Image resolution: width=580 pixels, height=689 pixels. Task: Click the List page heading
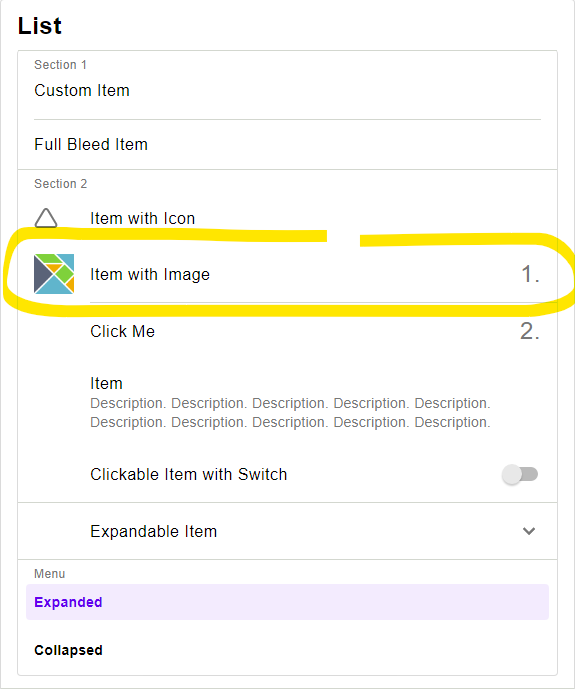pos(40,25)
